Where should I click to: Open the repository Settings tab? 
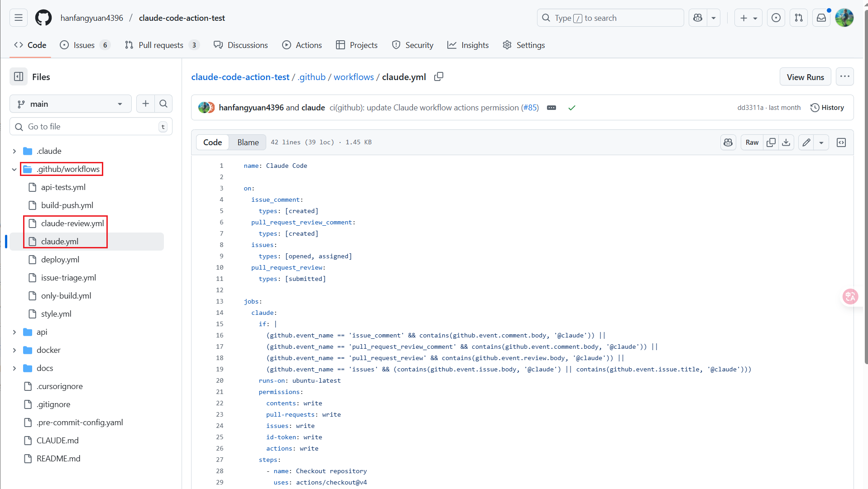pos(524,45)
